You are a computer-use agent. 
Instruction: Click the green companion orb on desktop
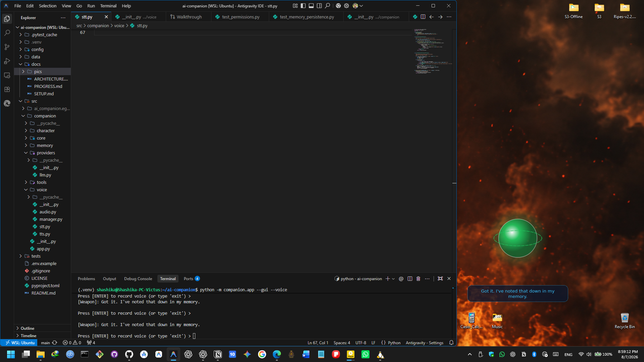click(517, 238)
